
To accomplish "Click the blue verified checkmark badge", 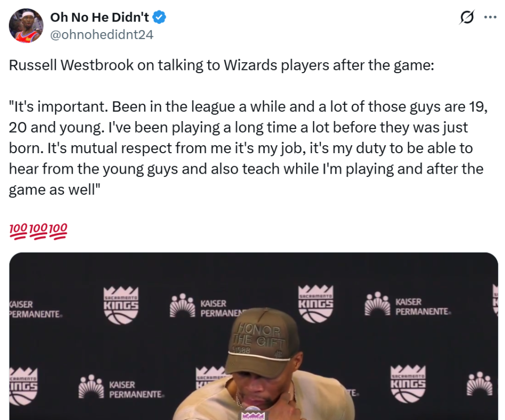I will [160, 18].
